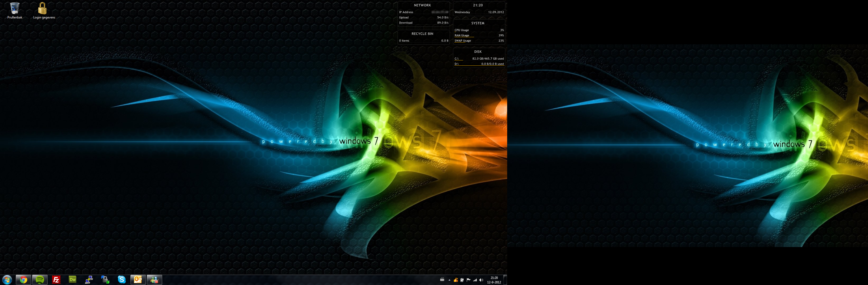Click the D:\ usage bar
The image size is (868, 285).
click(x=479, y=66)
